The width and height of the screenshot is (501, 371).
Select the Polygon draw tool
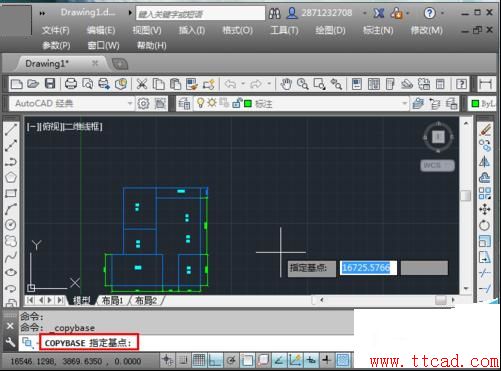pyautogui.click(x=11, y=177)
